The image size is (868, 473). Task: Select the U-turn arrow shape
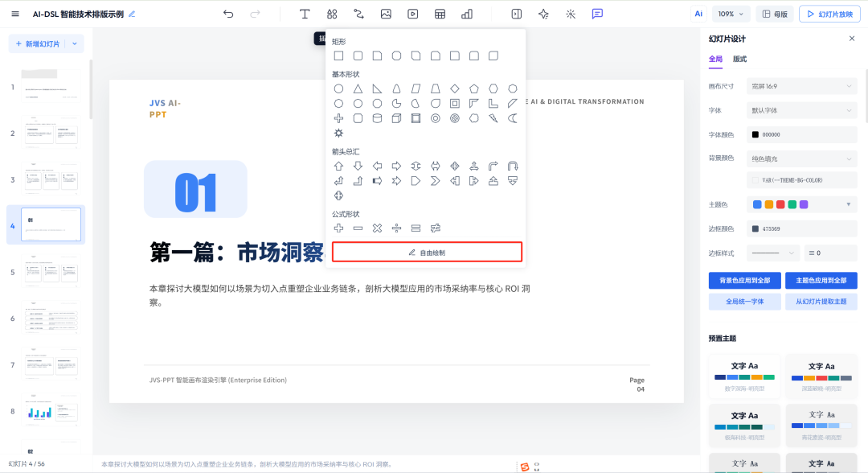tap(513, 167)
